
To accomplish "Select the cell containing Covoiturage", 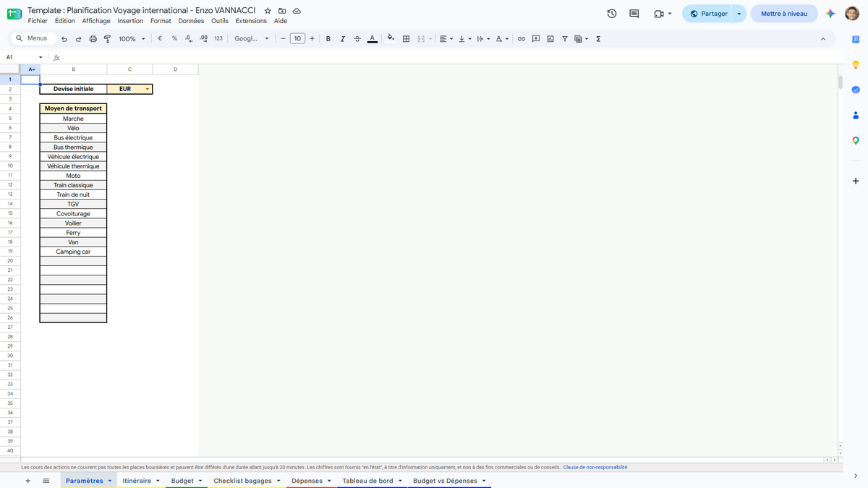I will (73, 214).
